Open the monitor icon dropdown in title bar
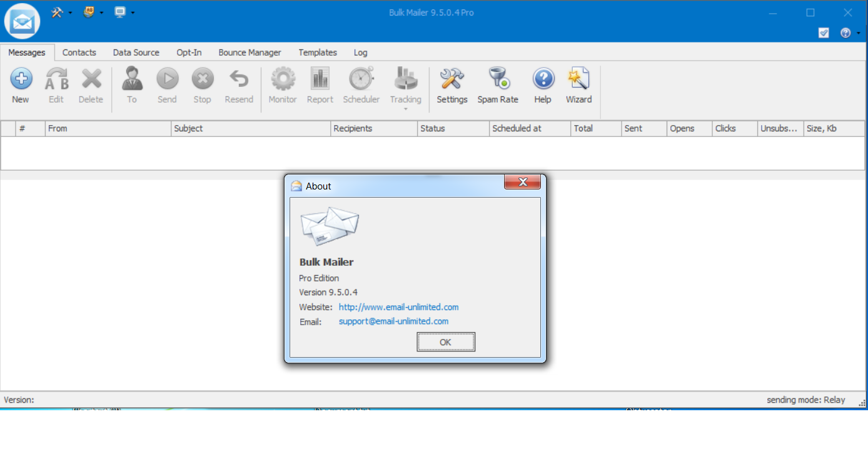Screen dimensions: 868x449 133,13
